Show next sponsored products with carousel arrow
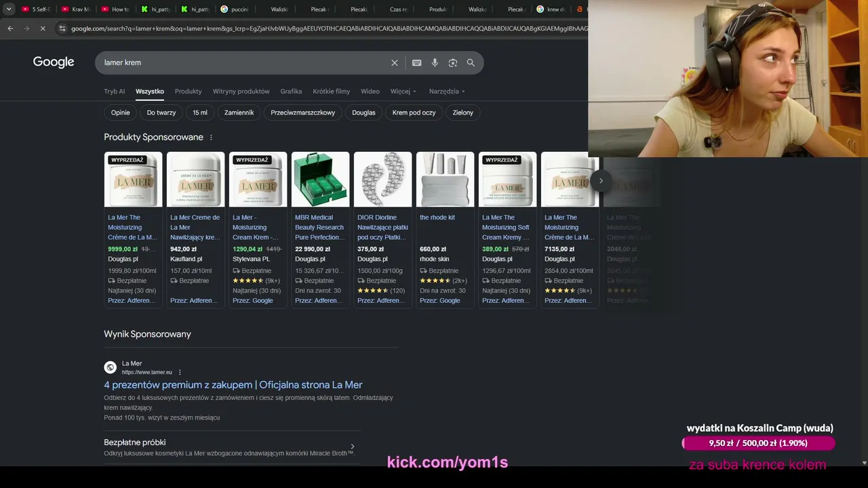The height and width of the screenshot is (488, 868). click(x=601, y=181)
